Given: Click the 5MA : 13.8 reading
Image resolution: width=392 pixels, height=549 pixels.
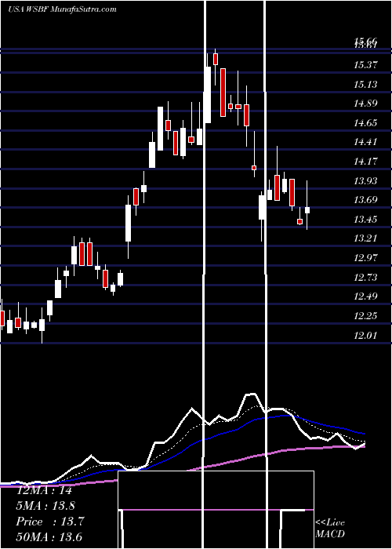Looking at the screenshot, I should (x=45, y=506).
